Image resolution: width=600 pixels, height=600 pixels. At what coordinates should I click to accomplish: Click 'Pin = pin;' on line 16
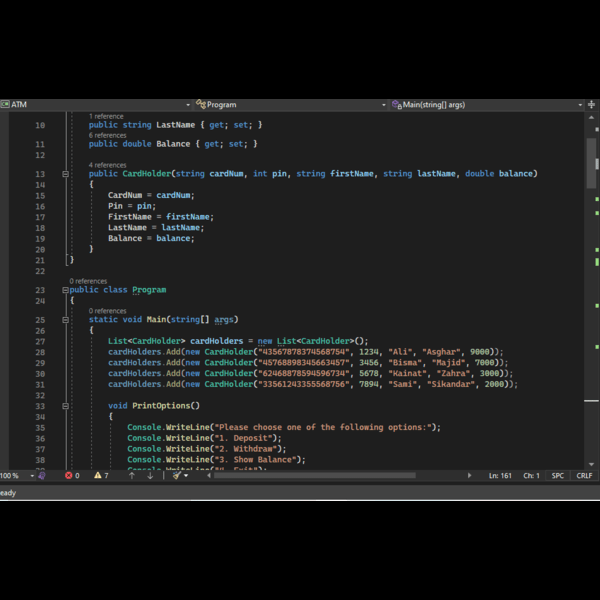[132, 206]
